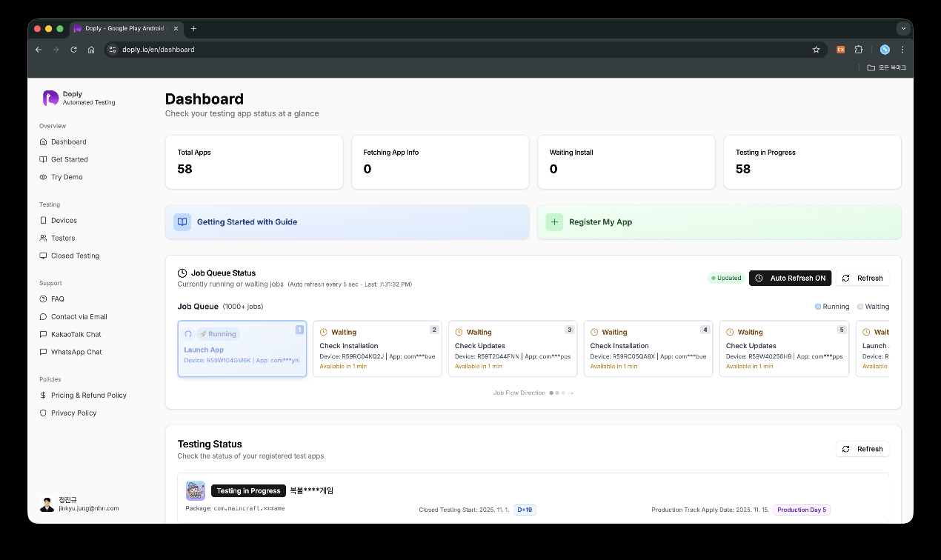Toggle Auto Refresh off
This screenshot has height=560, width=941.
point(790,278)
